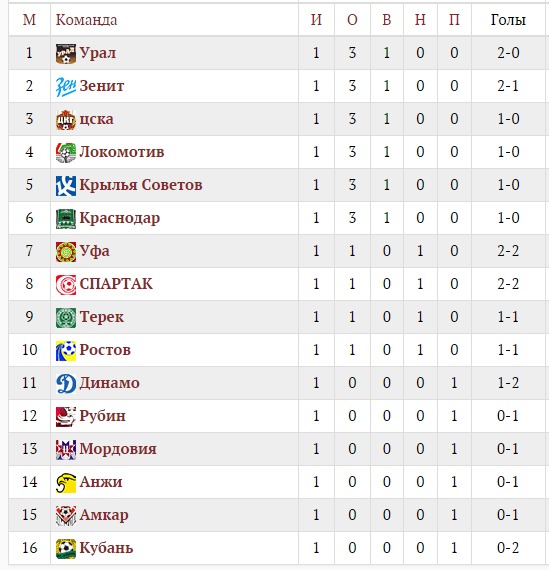549x570 pixels.
Task: Open the Амкар team link
Action: (x=104, y=515)
